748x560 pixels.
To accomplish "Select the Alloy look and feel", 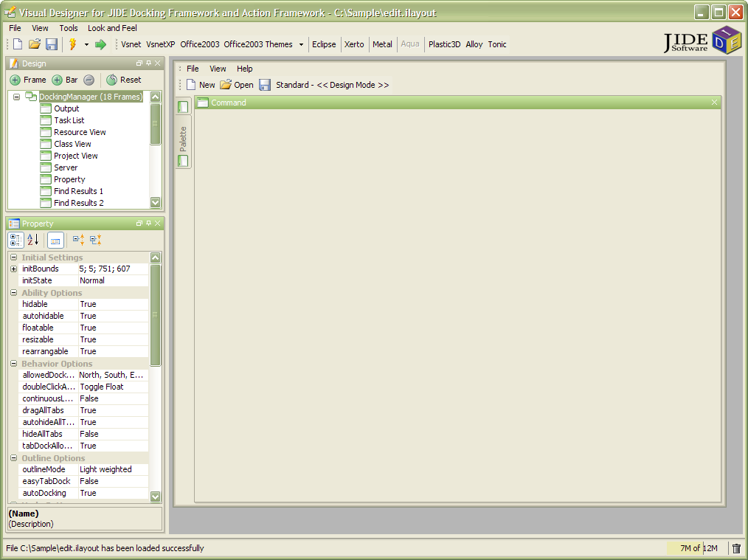I will [474, 44].
